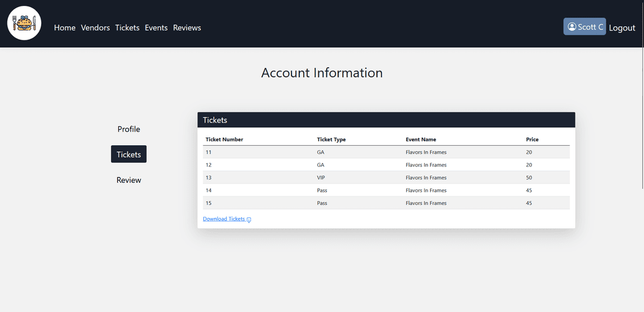644x312 pixels.
Task: Click GA type in ticket 11 row
Action: [358, 152]
